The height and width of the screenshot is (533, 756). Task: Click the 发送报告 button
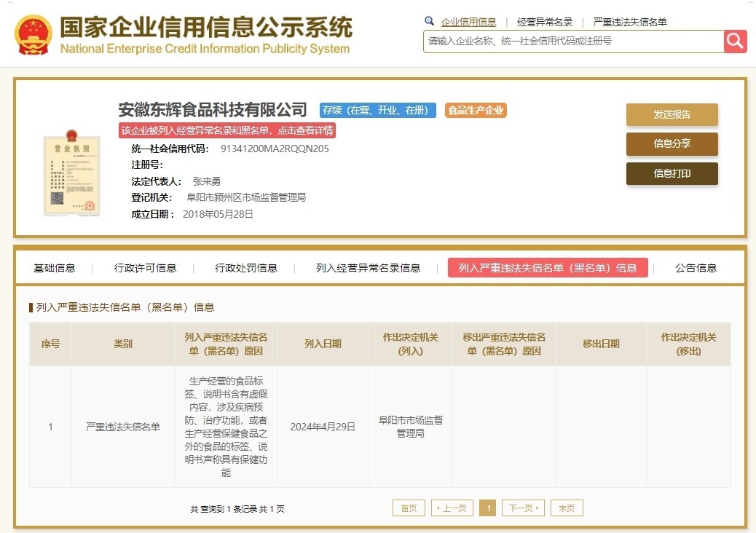(672, 114)
